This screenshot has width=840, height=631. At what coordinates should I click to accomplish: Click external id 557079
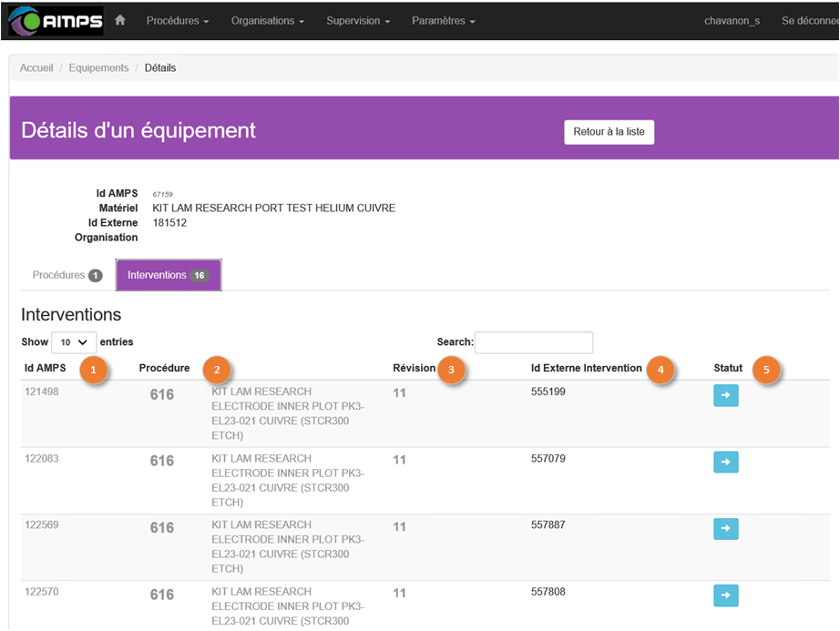pos(548,459)
